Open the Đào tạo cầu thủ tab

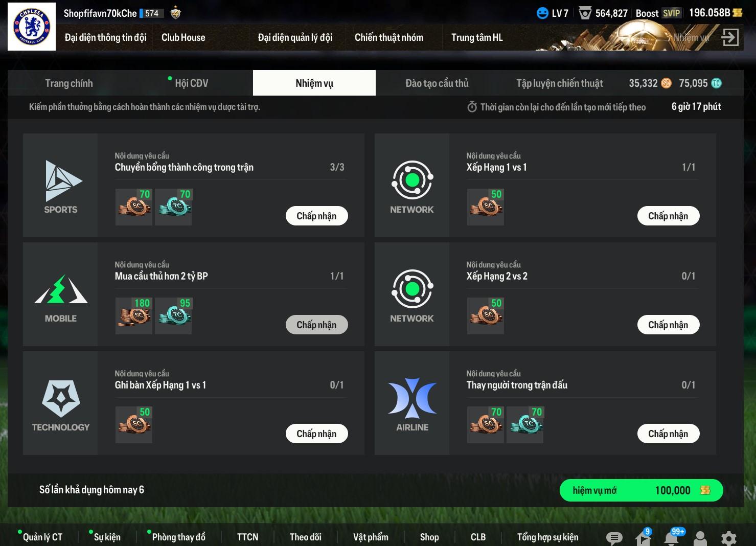pyautogui.click(x=437, y=83)
